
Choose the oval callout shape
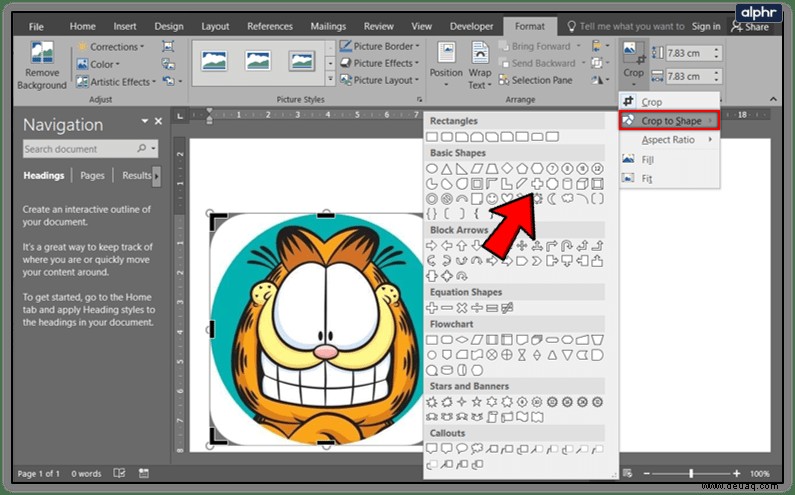(x=462, y=449)
